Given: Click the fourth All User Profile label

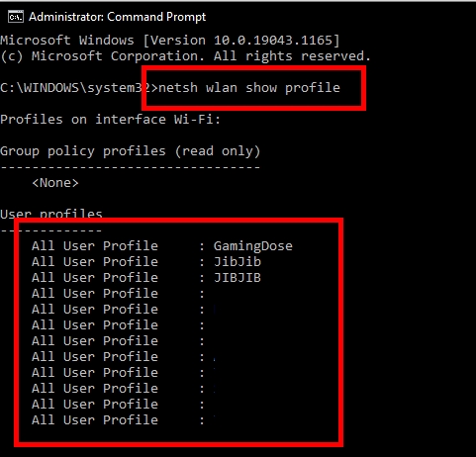Looking at the screenshot, I should click(95, 294).
